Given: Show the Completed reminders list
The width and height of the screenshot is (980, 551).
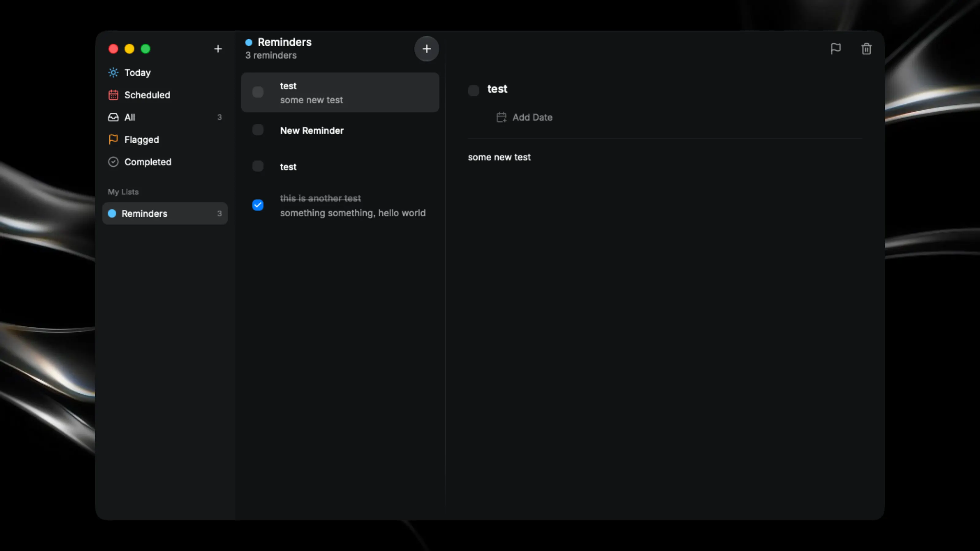Looking at the screenshot, I should click(x=165, y=162).
